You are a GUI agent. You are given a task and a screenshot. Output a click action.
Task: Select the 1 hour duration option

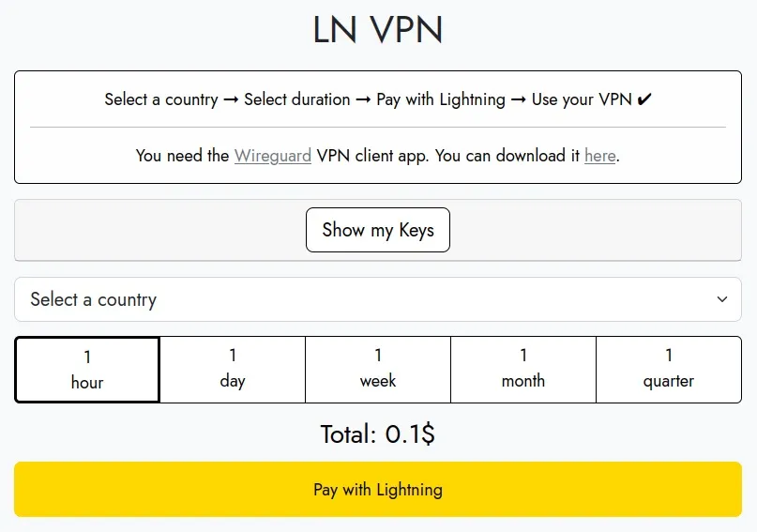[87, 370]
